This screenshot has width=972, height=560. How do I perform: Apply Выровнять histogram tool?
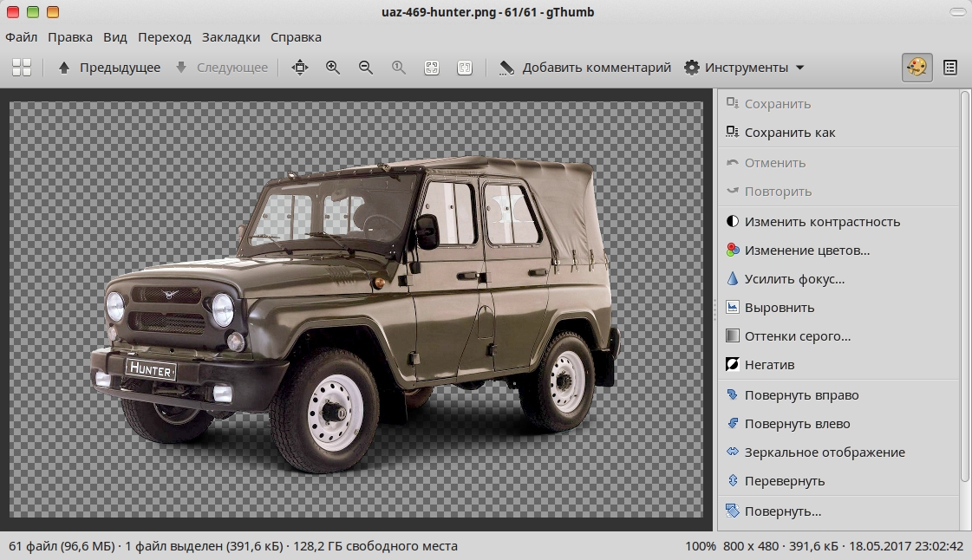click(x=838, y=307)
